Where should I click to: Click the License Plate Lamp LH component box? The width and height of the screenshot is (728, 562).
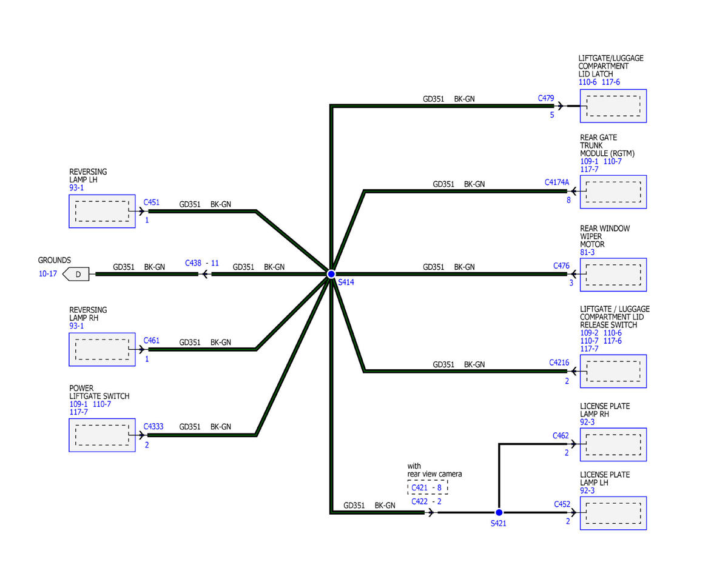(613, 513)
